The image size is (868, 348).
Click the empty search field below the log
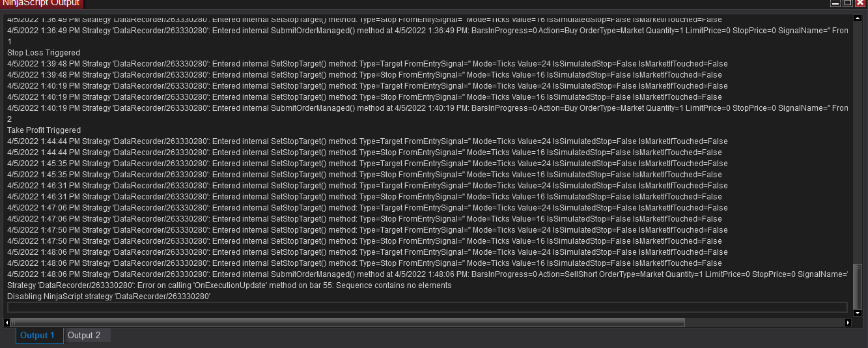(427, 307)
